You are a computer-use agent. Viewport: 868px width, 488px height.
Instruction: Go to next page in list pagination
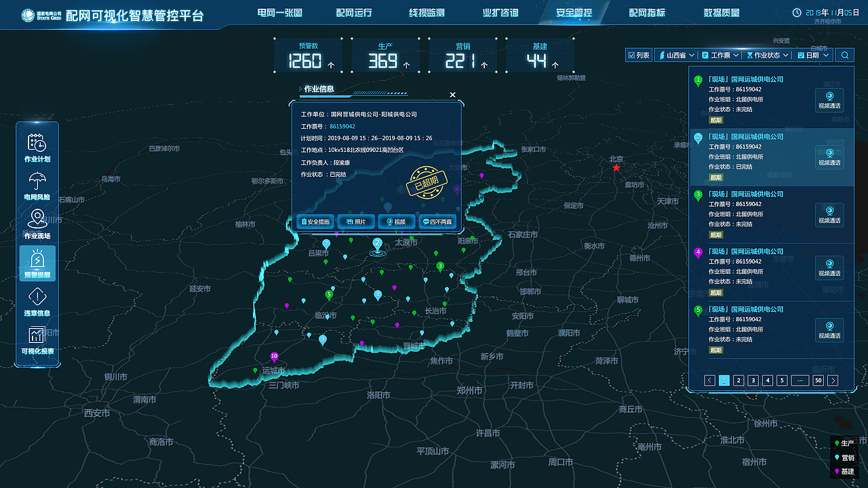[833, 381]
